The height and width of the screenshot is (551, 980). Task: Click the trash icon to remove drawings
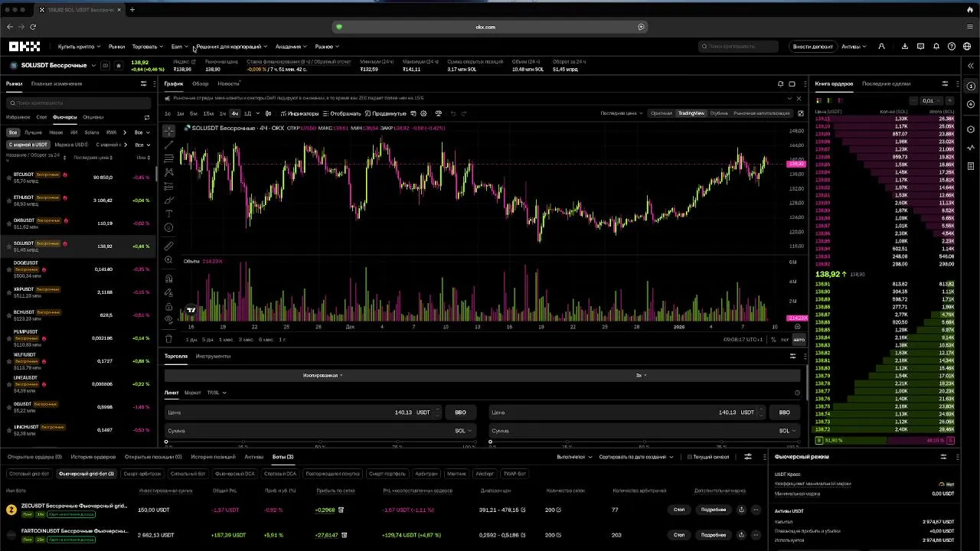(x=169, y=338)
